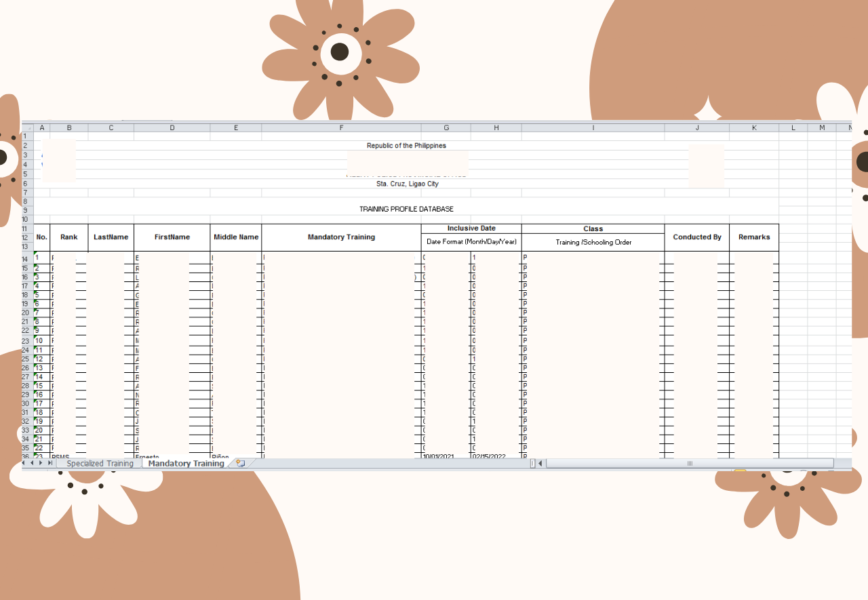Click the 'Remarks' heading cell
The height and width of the screenshot is (600, 868).
click(754, 237)
